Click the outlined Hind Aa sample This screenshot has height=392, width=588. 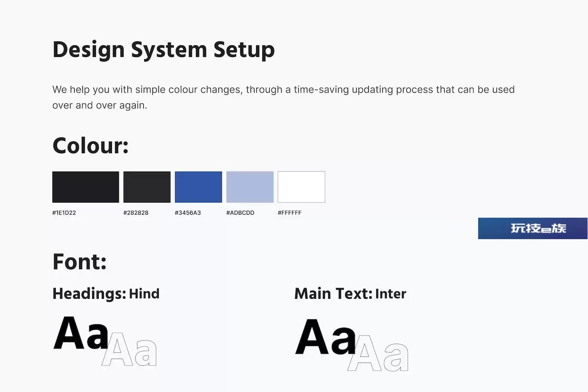(x=129, y=349)
